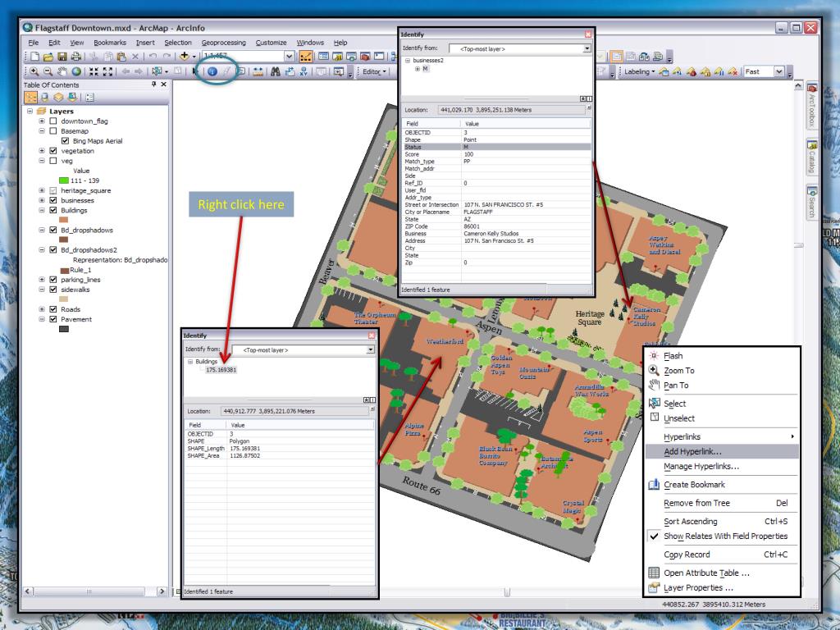
Task: Pin the Table Of Contents panel
Action: coord(153,84)
